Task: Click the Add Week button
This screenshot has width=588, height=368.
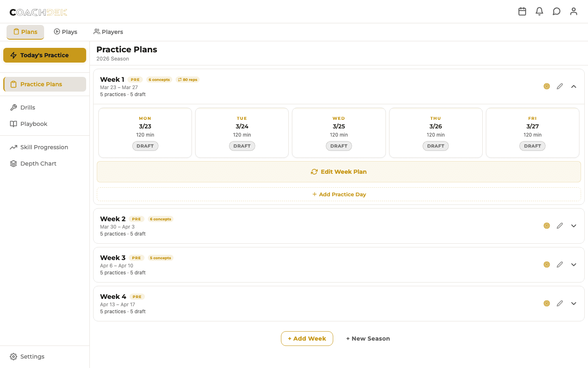Action: coord(307,338)
